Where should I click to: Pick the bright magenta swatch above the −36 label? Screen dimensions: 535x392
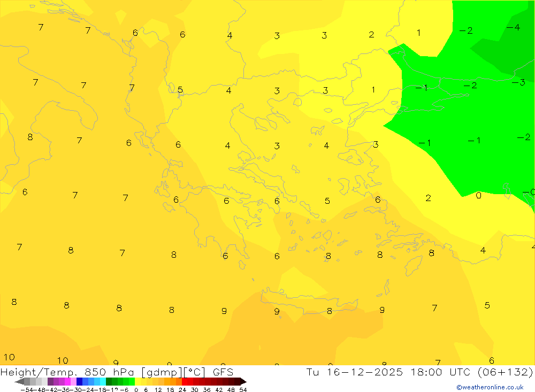(67, 382)
